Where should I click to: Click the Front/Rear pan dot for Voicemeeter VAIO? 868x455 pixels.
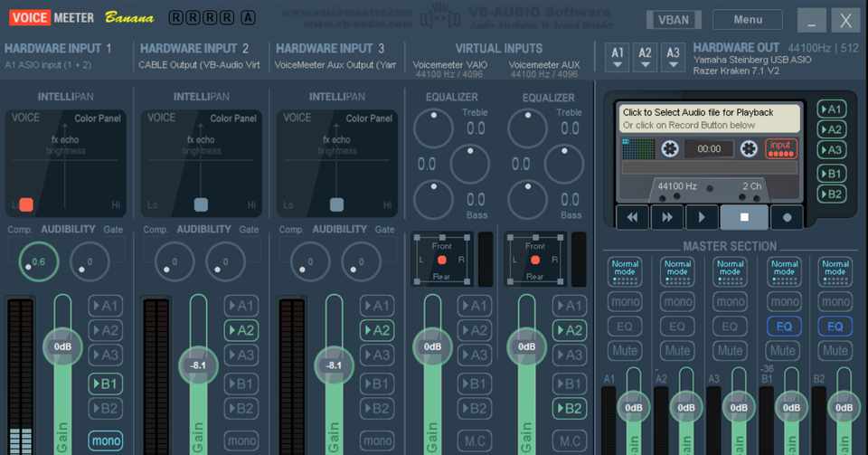pos(442,260)
